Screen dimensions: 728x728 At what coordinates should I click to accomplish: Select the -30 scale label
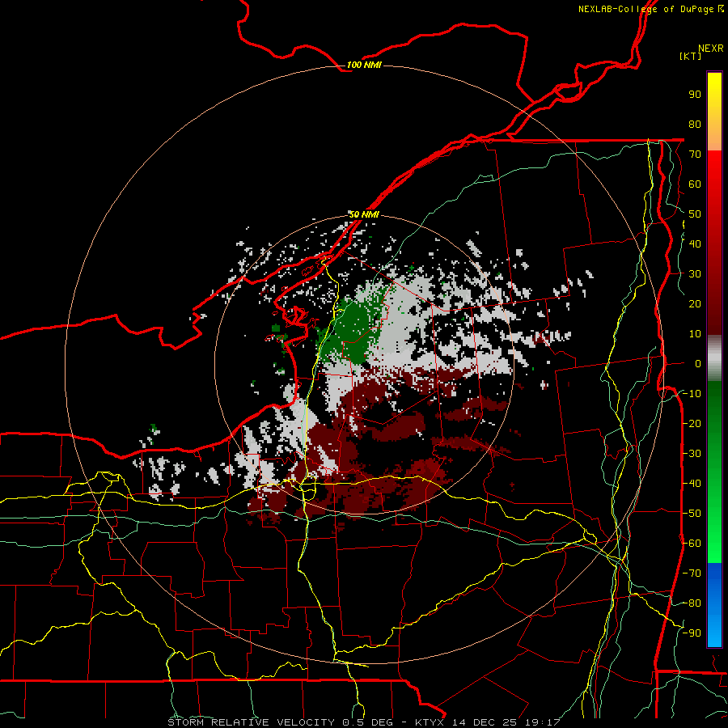[692, 454]
